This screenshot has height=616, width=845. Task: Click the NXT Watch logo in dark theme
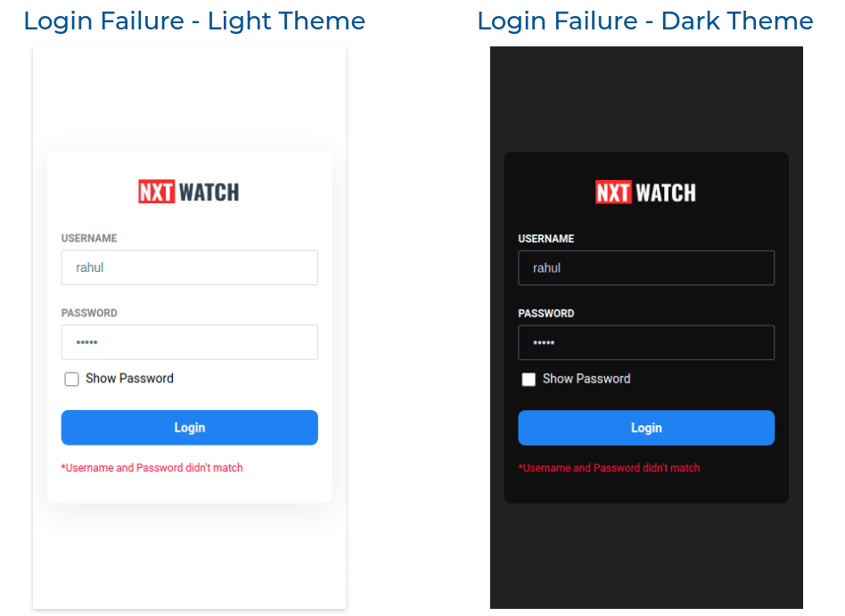(645, 192)
